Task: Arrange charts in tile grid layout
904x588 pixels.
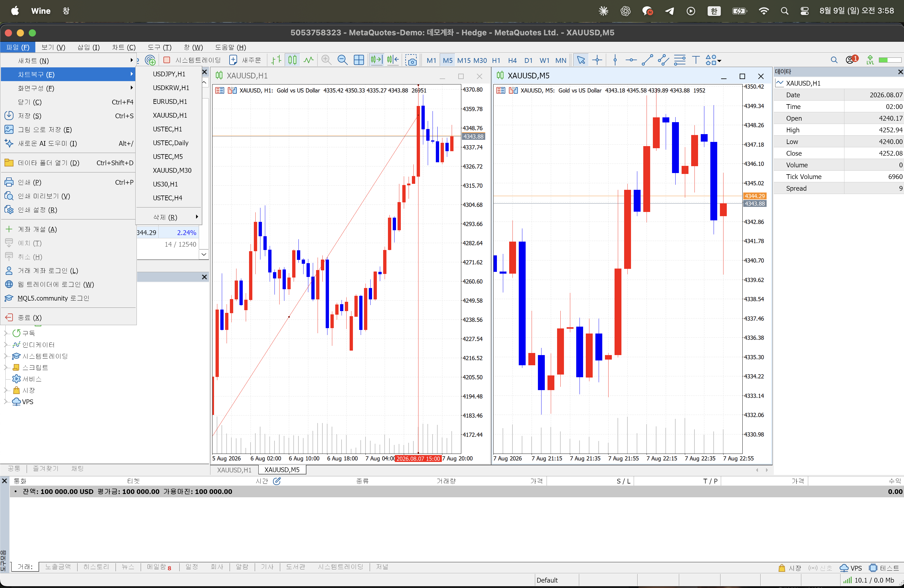Action: (359, 60)
